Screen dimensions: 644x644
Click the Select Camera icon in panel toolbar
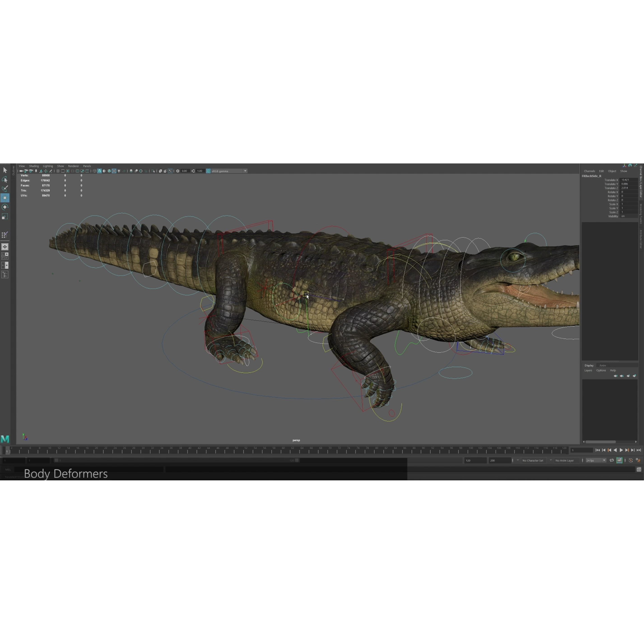coord(21,171)
